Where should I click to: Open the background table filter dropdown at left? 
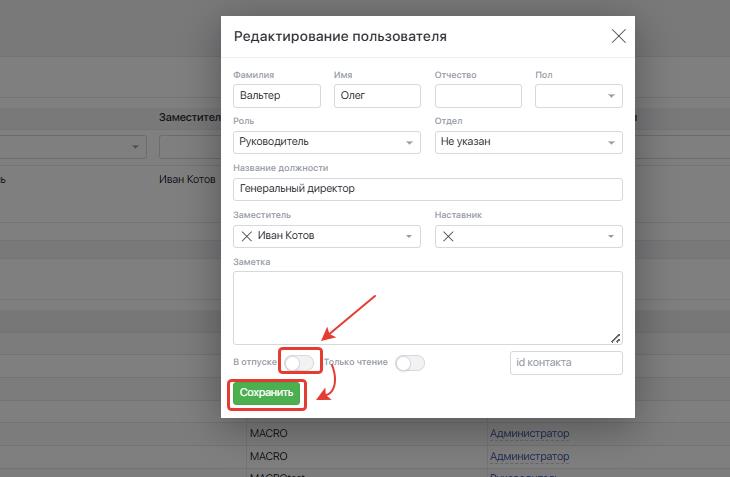136,147
